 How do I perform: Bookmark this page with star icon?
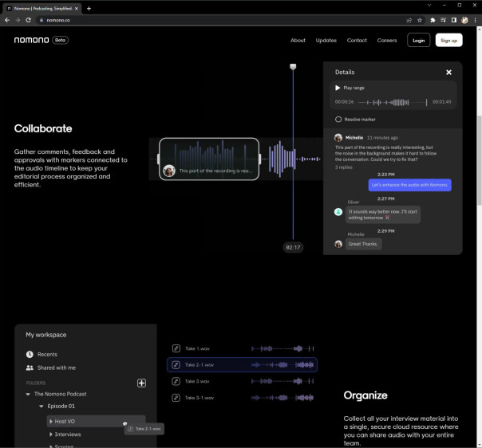420,20
